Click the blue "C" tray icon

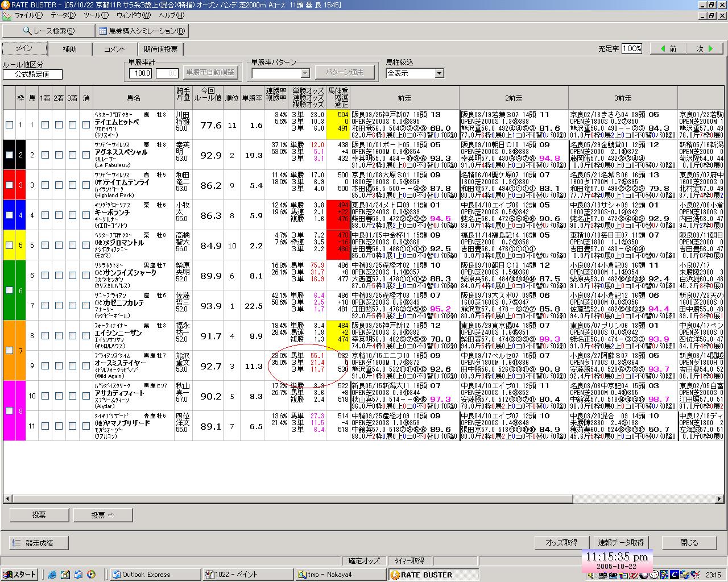[x=674, y=575]
